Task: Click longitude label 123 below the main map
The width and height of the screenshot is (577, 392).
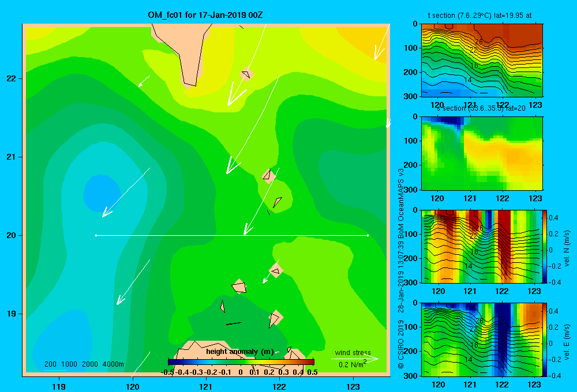Action: (x=353, y=386)
